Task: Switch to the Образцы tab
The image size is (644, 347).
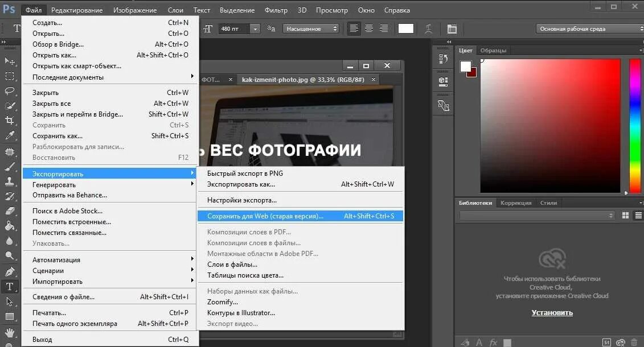Action: point(493,51)
